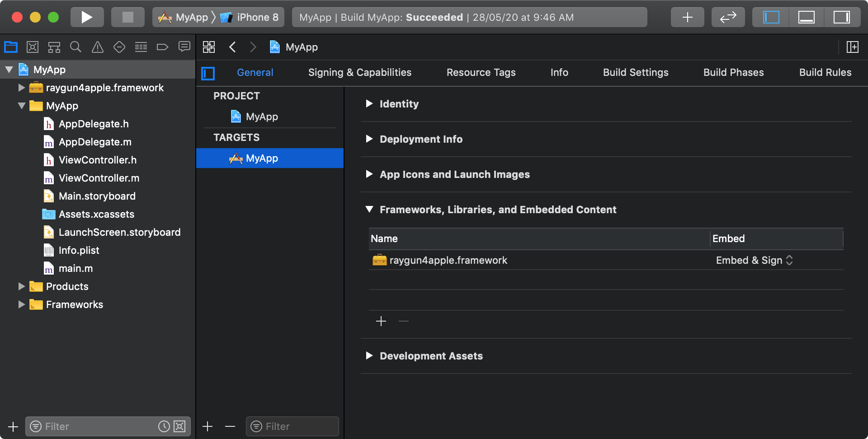Open the Resource Tags tab
Image resolution: width=868 pixels, height=439 pixels.
[x=481, y=72]
